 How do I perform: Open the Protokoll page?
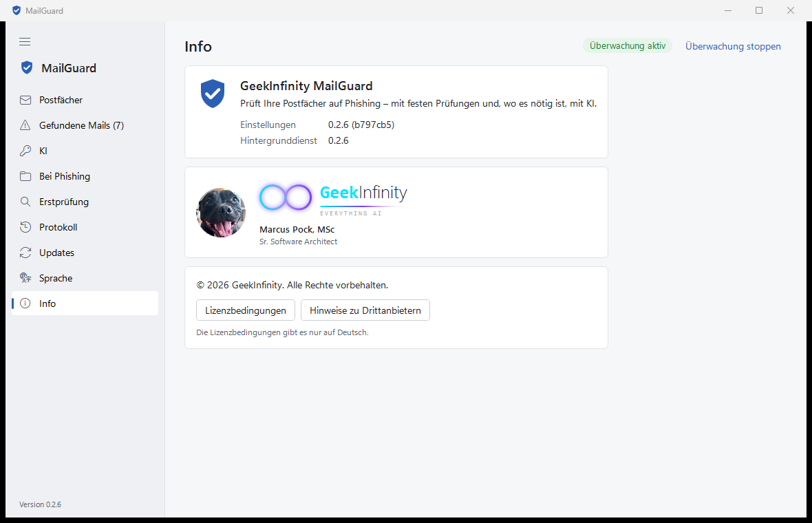tap(85, 227)
